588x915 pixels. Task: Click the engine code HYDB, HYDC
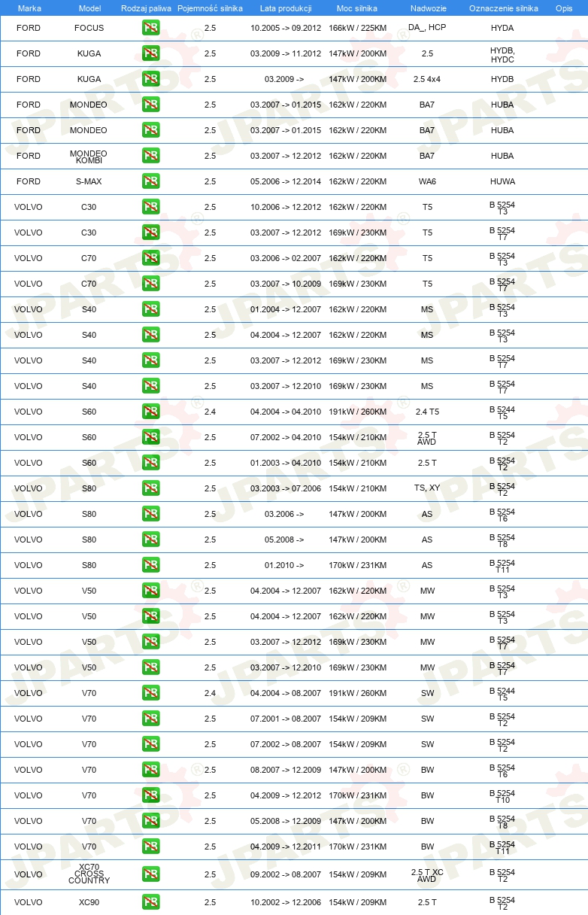tap(502, 54)
